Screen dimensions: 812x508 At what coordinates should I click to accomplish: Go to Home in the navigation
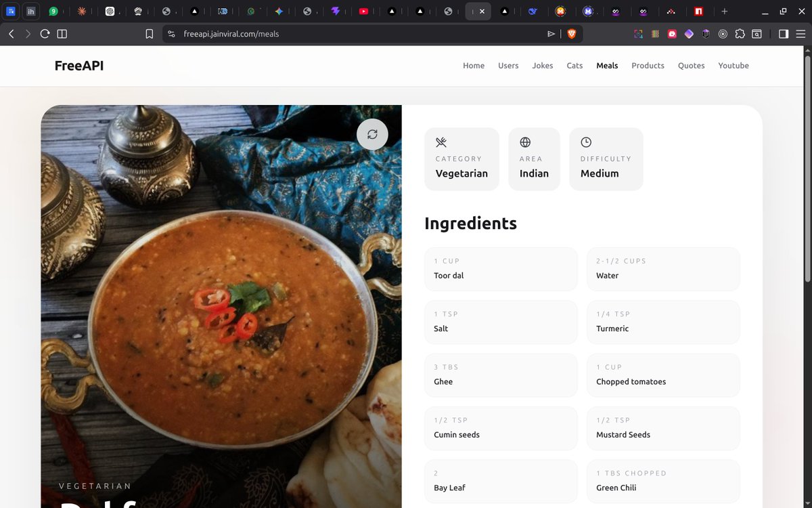pyautogui.click(x=474, y=66)
